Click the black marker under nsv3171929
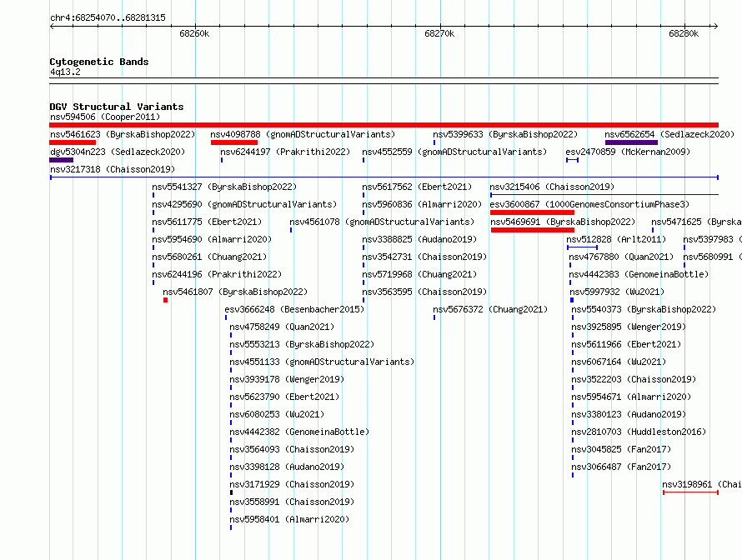Image resolution: width=742 pixels, height=560 pixels. pyautogui.click(x=232, y=492)
